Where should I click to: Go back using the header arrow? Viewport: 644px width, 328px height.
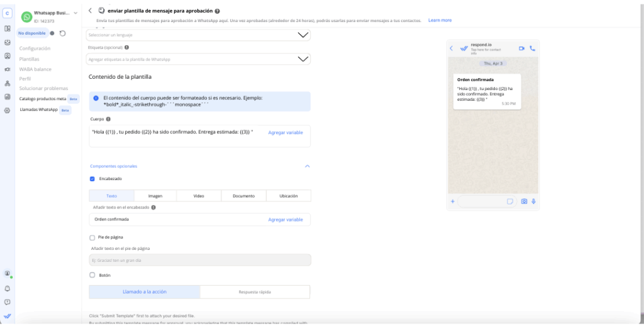[91, 11]
